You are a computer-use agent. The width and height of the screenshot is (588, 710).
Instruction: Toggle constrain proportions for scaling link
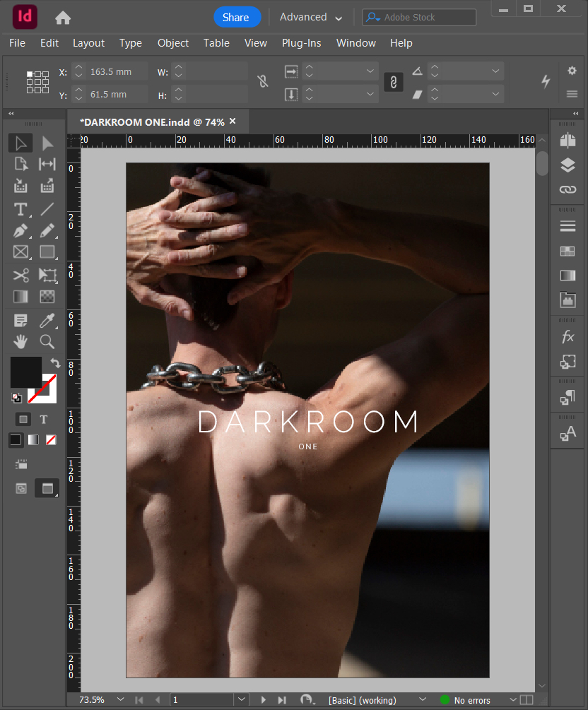click(x=393, y=82)
